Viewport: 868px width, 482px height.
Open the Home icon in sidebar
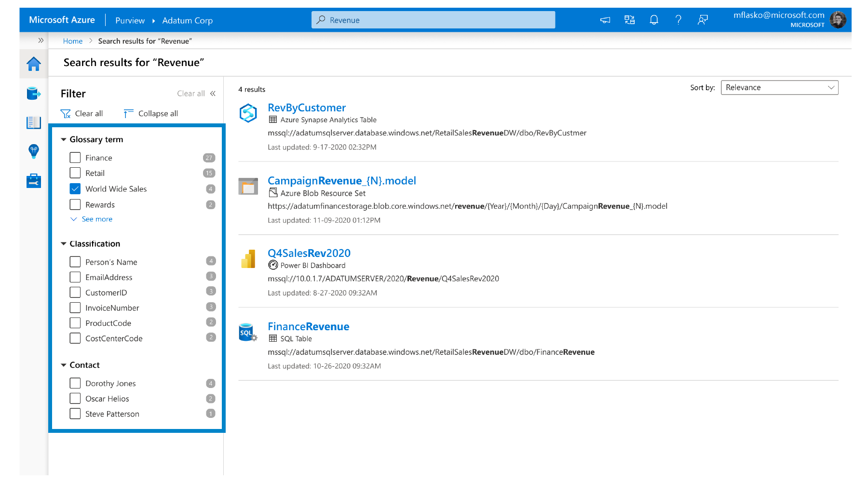pos(34,64)
